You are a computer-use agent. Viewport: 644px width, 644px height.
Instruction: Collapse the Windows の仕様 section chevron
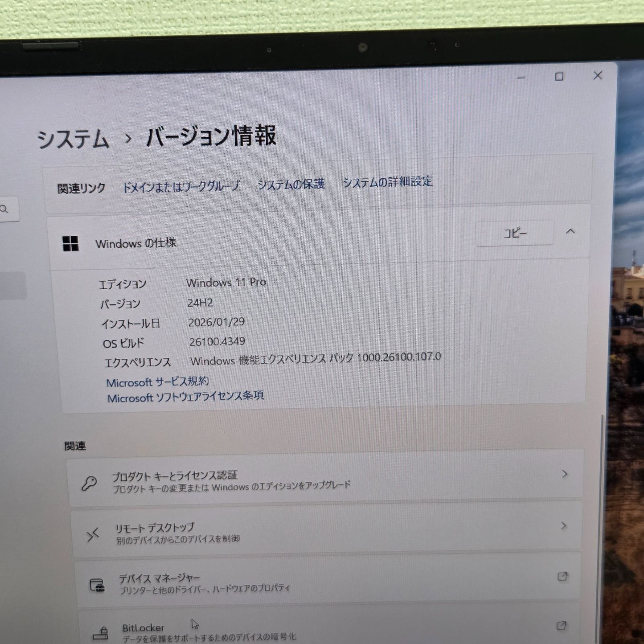click(570, 231)
